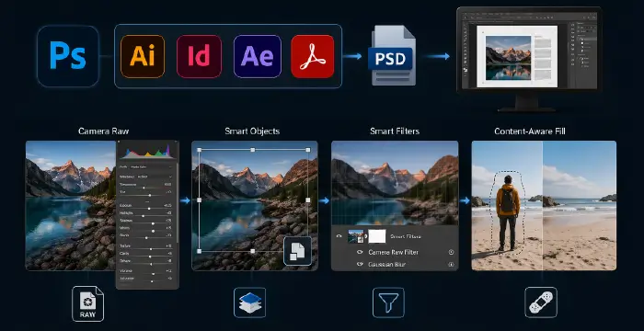Viewport: 644px width, 331px height.
Task: Click the Smart Filters layer label
Action: (406, 236)
